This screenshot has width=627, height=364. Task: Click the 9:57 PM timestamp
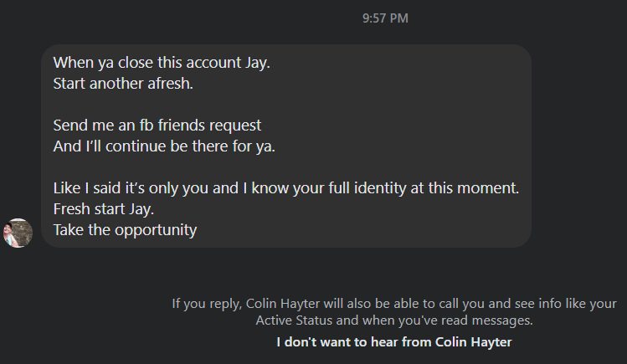385,18
